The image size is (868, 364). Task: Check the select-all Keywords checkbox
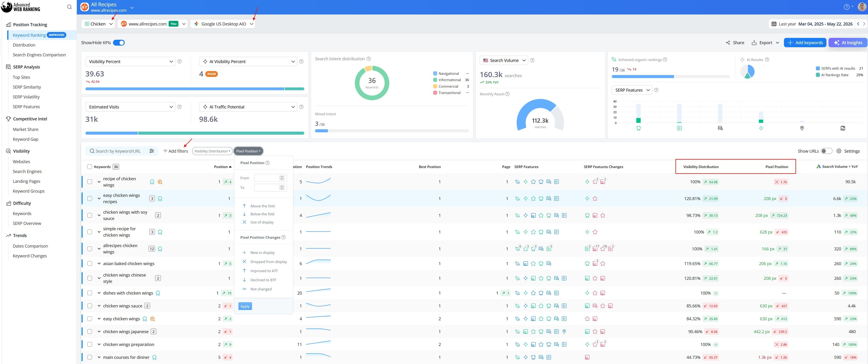coord(90,167)
